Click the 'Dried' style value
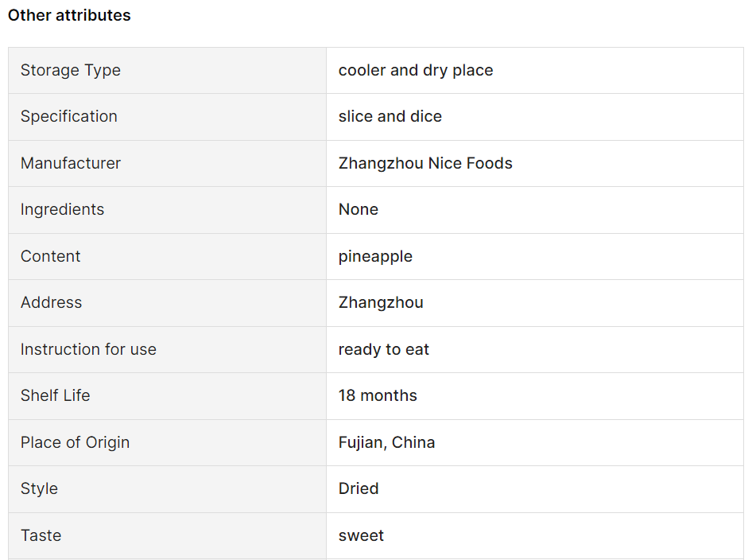Viewport: 756px width, 560px height. 359,488
